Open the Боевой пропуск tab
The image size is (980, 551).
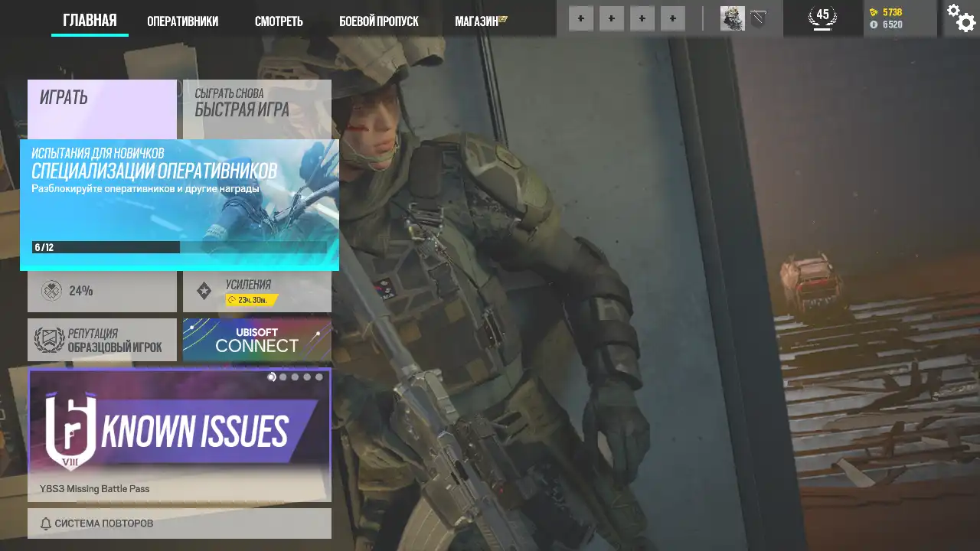pos(379,21)
